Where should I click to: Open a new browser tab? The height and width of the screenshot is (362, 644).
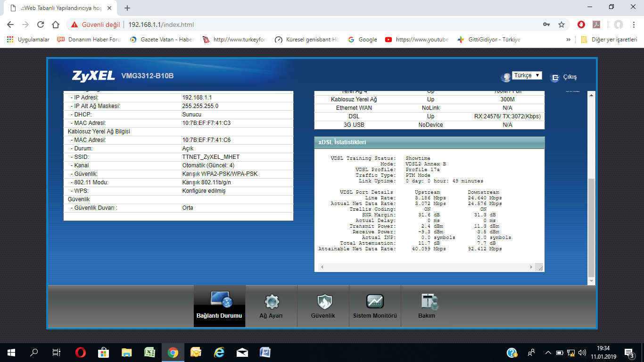click(x=127, y=8)
